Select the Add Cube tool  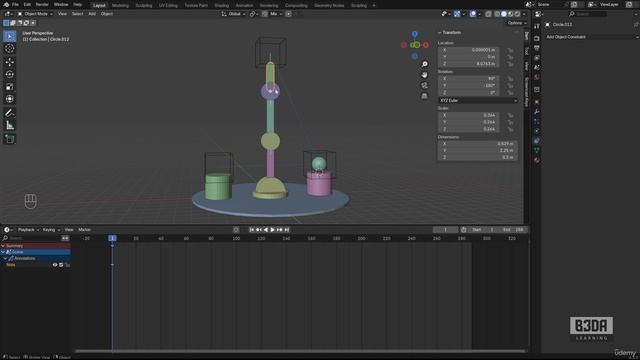pos(10,139)
